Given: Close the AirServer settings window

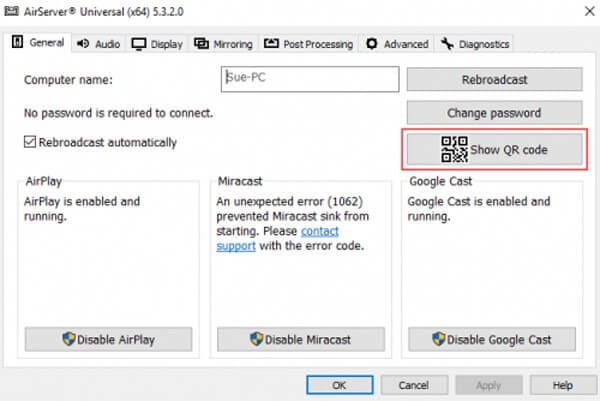Looking at the screenshot, I should coord(590,11).
